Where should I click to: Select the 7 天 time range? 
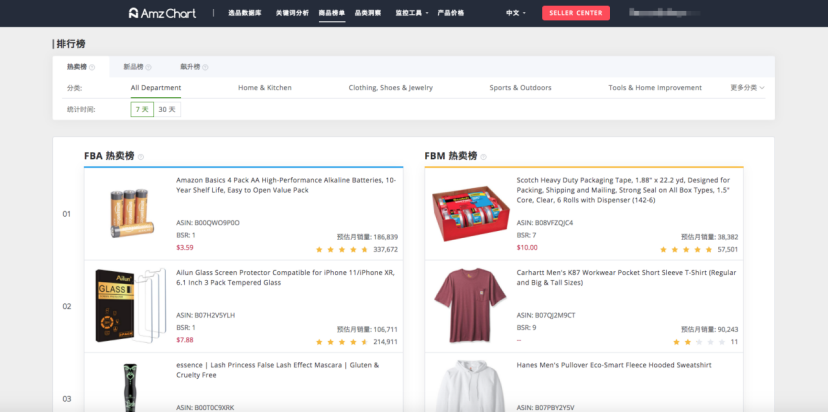pyautogui.click(x=142, y=109)
